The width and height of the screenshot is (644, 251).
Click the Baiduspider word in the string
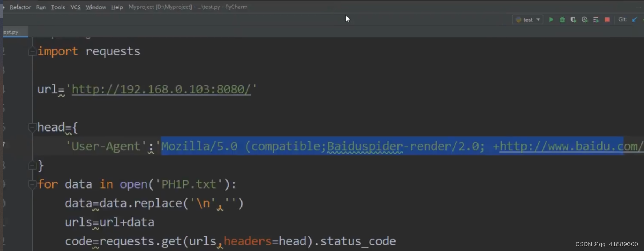[365, 146]
